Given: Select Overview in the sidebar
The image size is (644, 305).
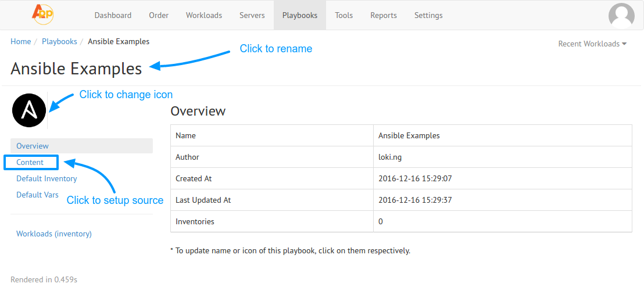Looking at the screenshot, I should click(81, 146).
